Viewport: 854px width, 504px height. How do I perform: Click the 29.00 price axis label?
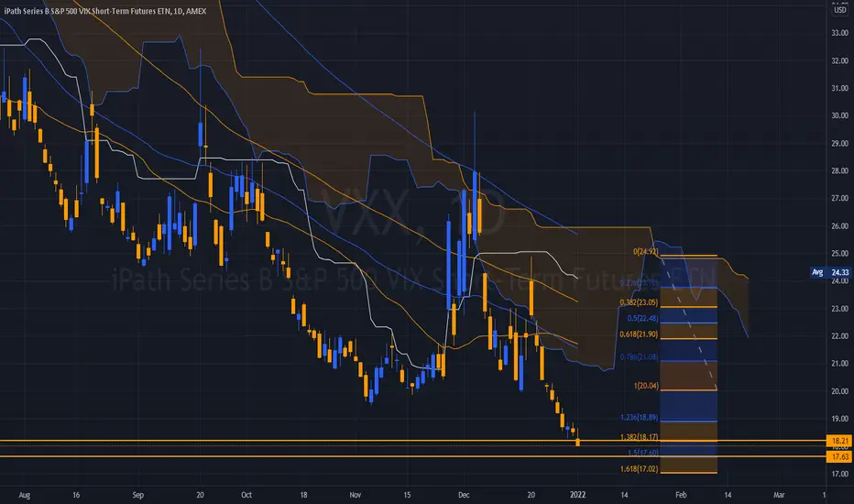click(x=840, y=143)
